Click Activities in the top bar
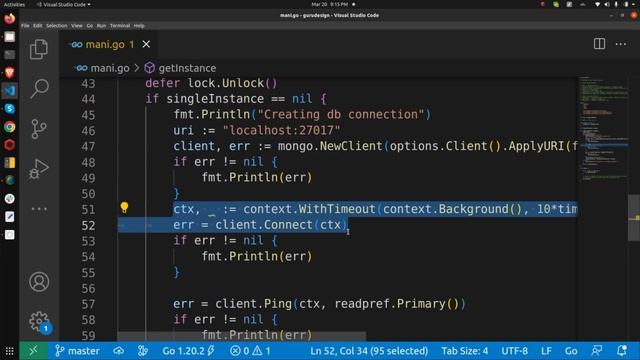 [x=14, y=4]
